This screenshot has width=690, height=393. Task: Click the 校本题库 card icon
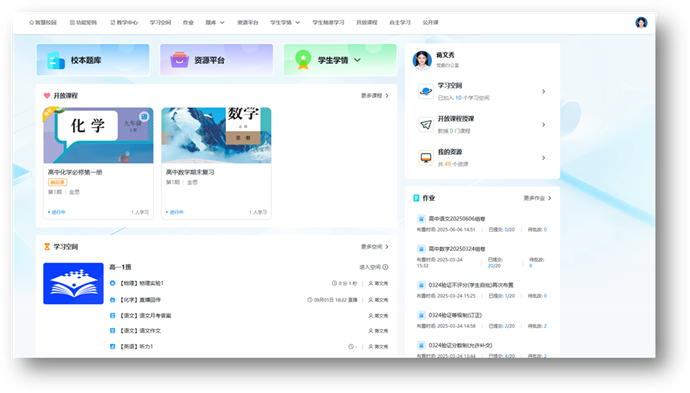[56, 60]
